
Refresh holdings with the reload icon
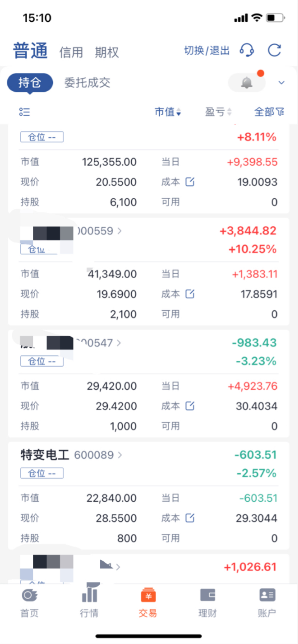pyautogui.click(x=274, y=50)
